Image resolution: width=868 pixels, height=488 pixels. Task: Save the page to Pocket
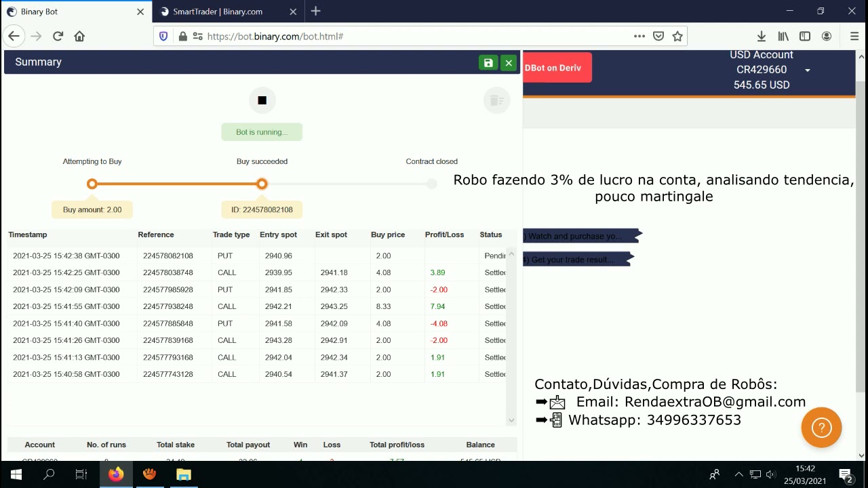pyautogui.click(x=658, y=37)
